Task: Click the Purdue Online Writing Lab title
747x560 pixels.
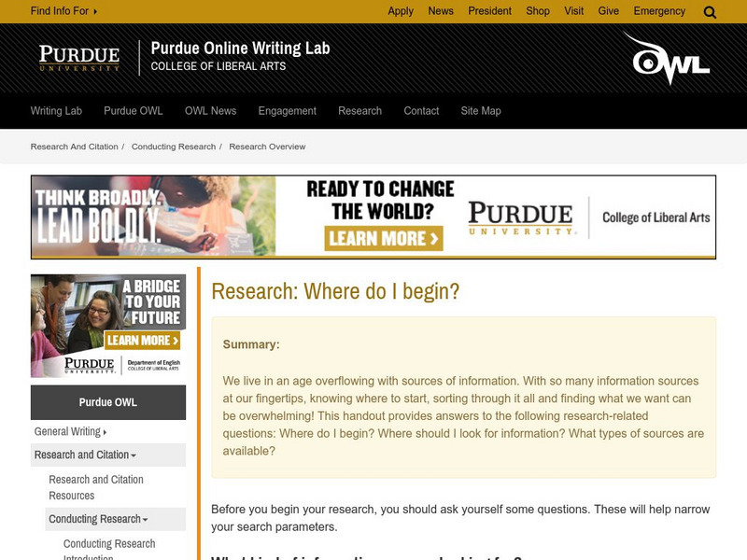Action: (x=240, y=49)
